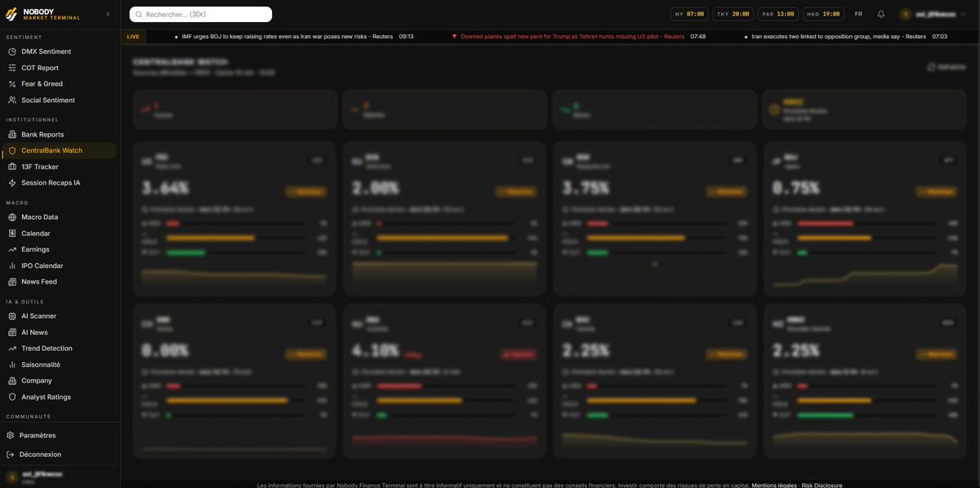980x488 pixels.
Task: Open Macro Data via its globe icon
Action: 12,217
